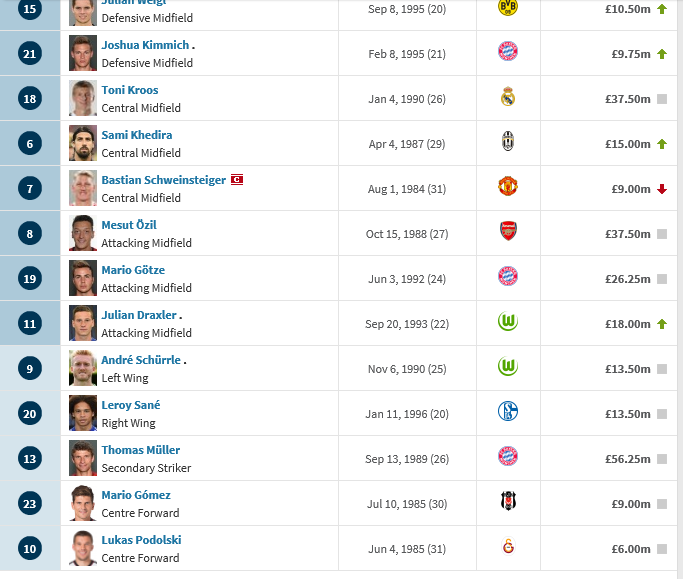This screenshot has height=579, width=683.
Task: Click Mario Gómez's portrait photo
Action: (83, 503)
